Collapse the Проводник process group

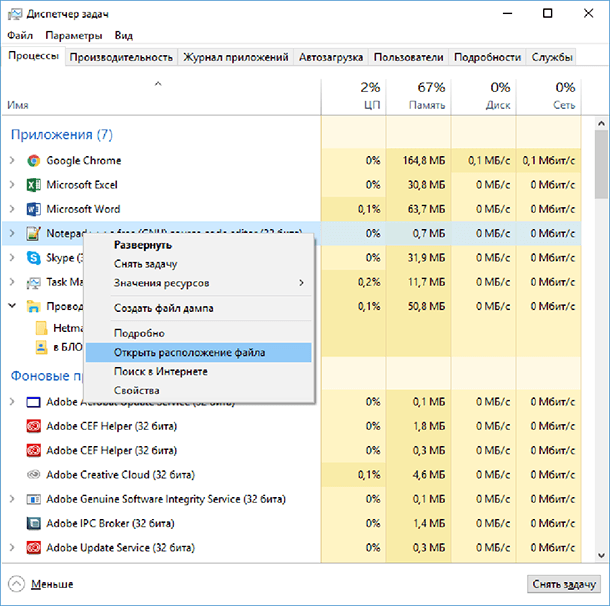point(12,306)
